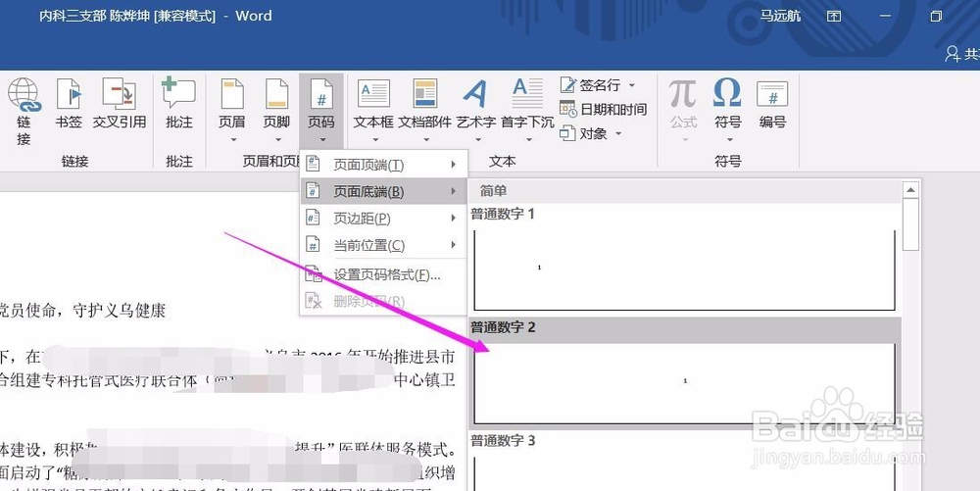Expand the 首字下沉 dropdown arrow

click(x=528, y=139)
